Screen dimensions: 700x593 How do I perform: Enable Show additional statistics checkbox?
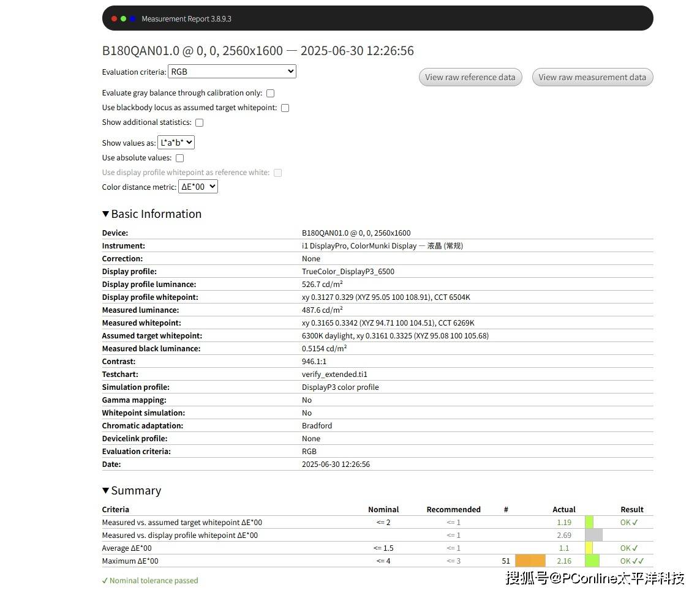coord(199,122)
